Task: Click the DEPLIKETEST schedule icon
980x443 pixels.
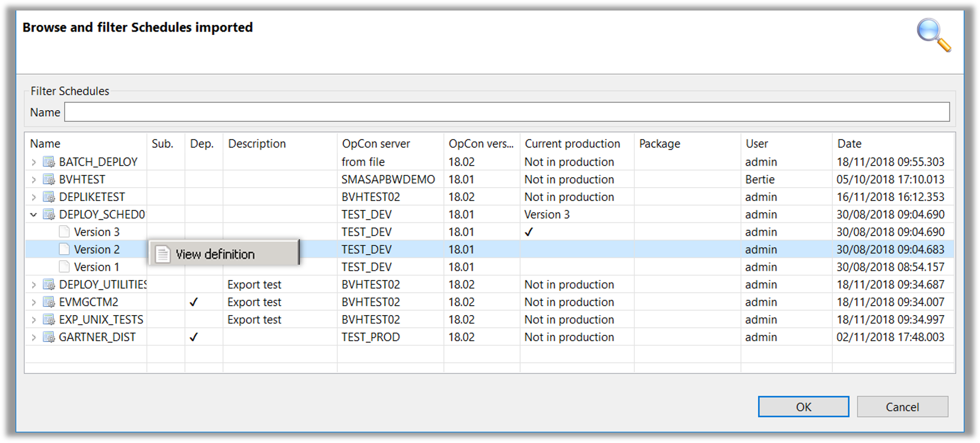Action: tap(49, 197)
